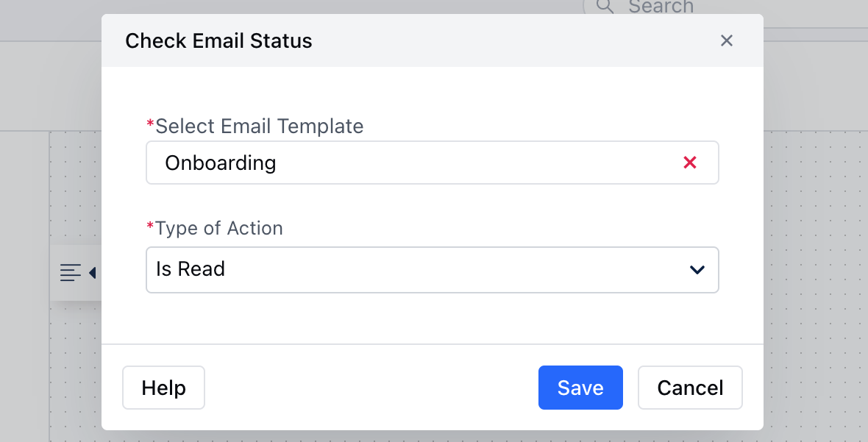The height and width of the screenshot is (442, 868).
Task: Clear the Onboarding template with the red X
Action: coord(690,163)
